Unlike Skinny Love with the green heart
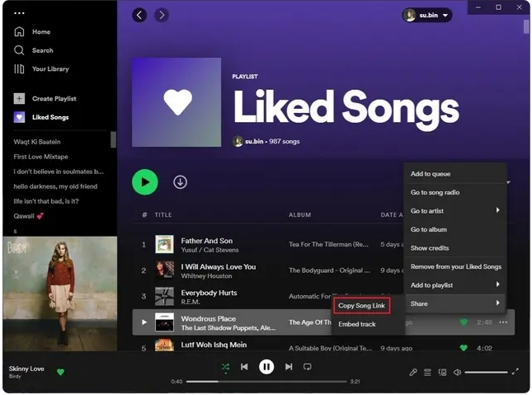 60,372
